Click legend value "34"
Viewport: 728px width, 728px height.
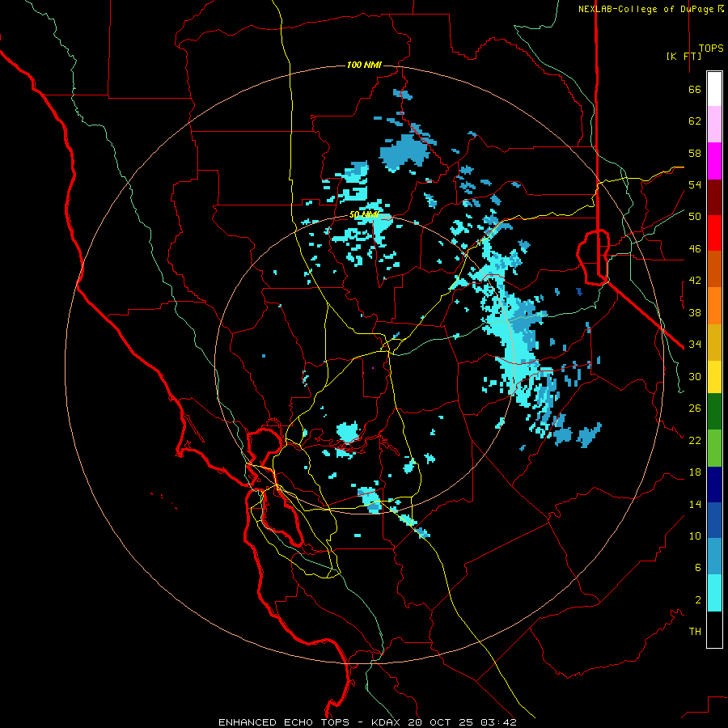coord(695,344)
